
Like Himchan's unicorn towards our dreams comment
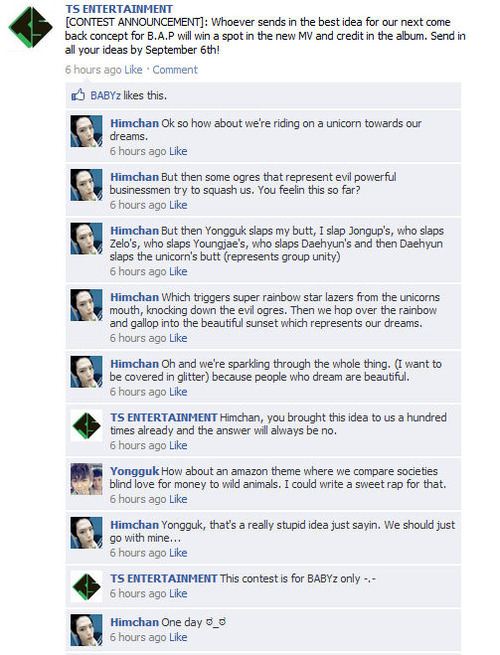pyautogui.click(x=178, y=151)
